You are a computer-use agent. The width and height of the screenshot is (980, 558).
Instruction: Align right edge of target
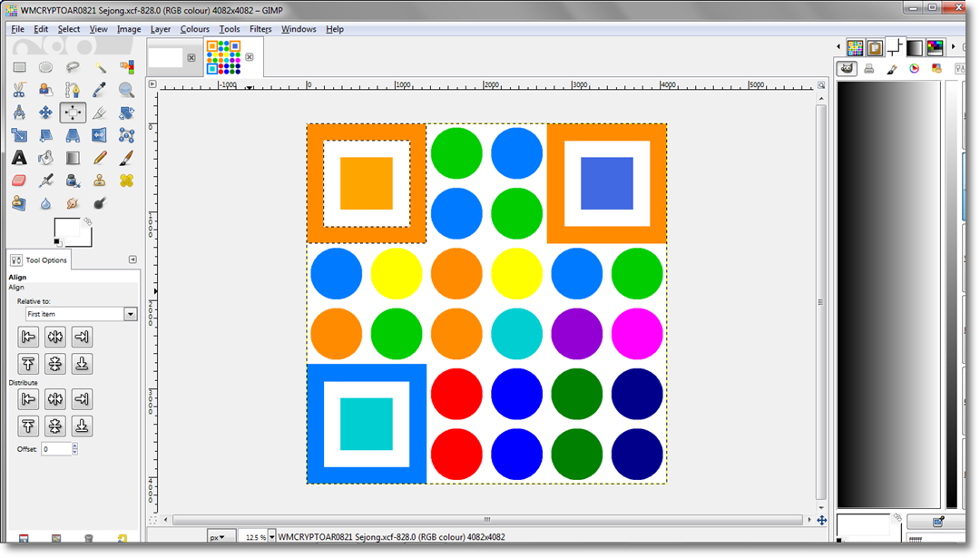point(82,338)
